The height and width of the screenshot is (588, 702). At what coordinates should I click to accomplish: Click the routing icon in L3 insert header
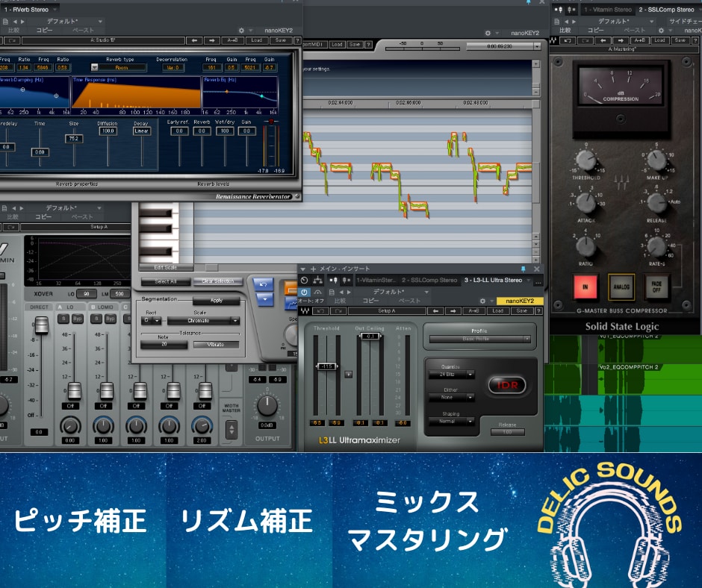coord(318,280)
